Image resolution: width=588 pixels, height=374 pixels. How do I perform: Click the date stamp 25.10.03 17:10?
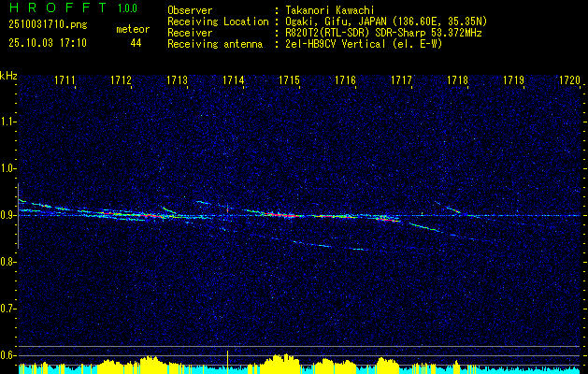[48, 43]
